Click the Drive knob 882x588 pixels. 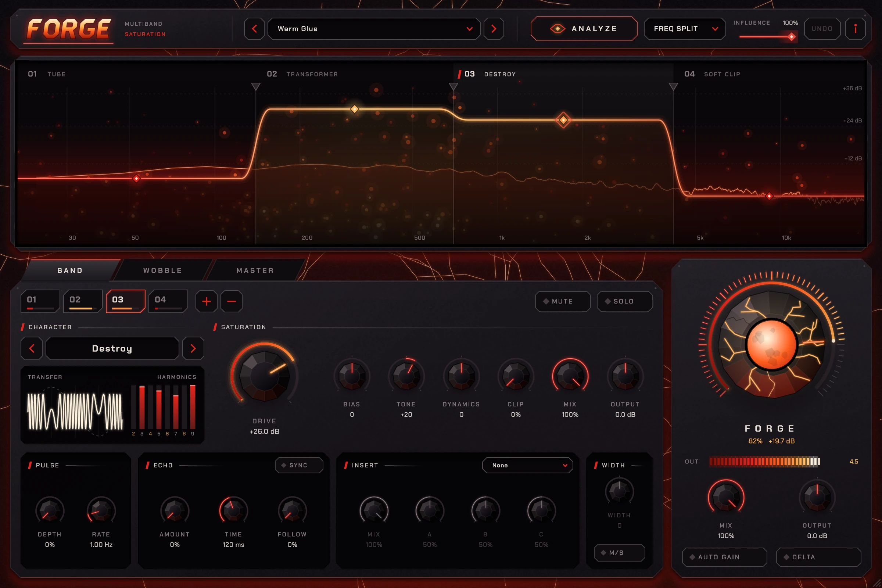click(264, 376)
